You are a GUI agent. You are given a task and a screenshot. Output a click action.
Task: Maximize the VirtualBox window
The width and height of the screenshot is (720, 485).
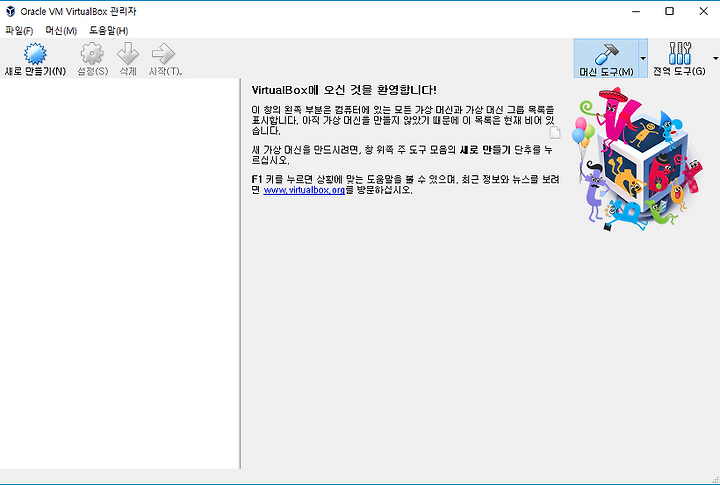point(669,11)
